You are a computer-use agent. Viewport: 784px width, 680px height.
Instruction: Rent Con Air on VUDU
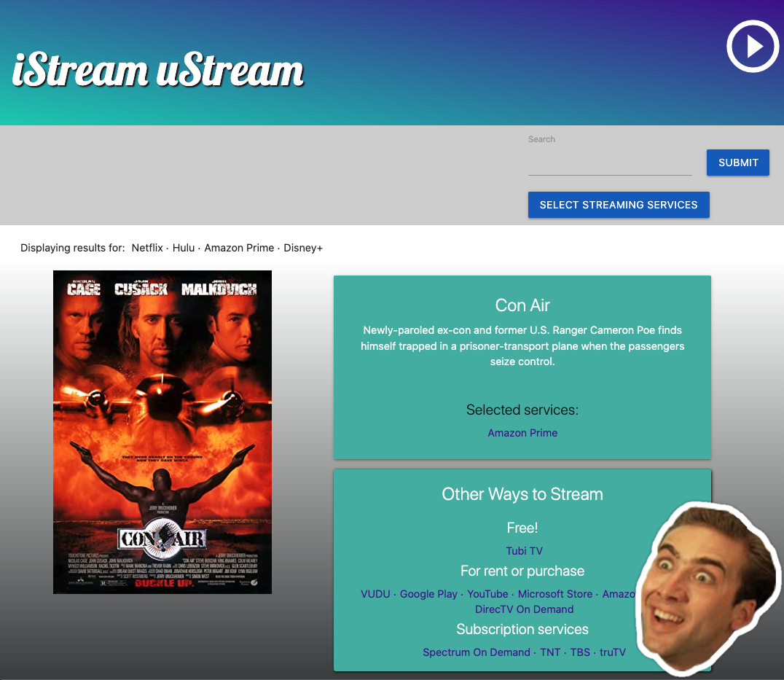[375, 593]
